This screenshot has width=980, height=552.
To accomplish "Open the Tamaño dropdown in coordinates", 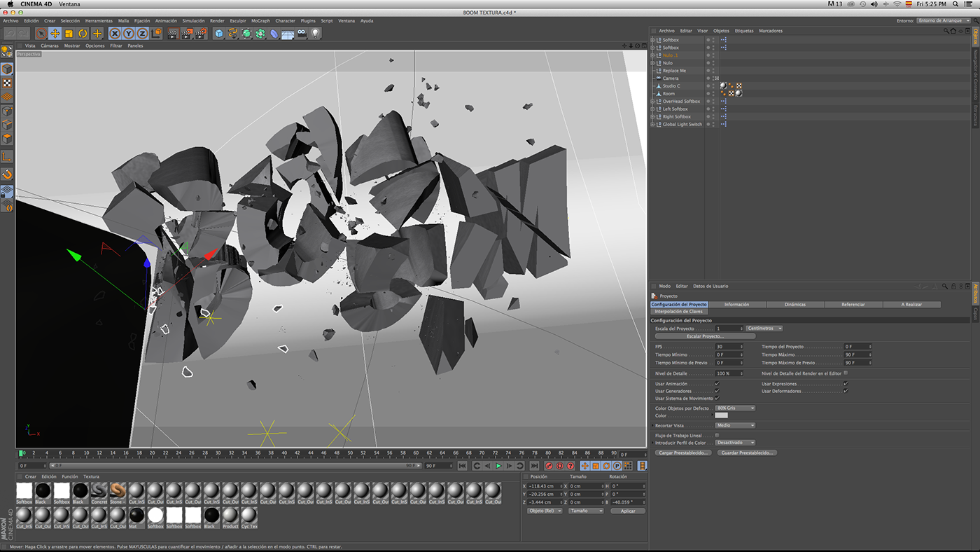I will [x=585, y=511].
